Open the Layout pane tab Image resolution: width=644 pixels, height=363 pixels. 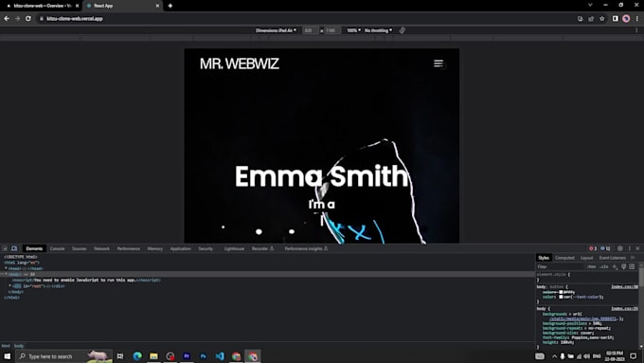586,258
